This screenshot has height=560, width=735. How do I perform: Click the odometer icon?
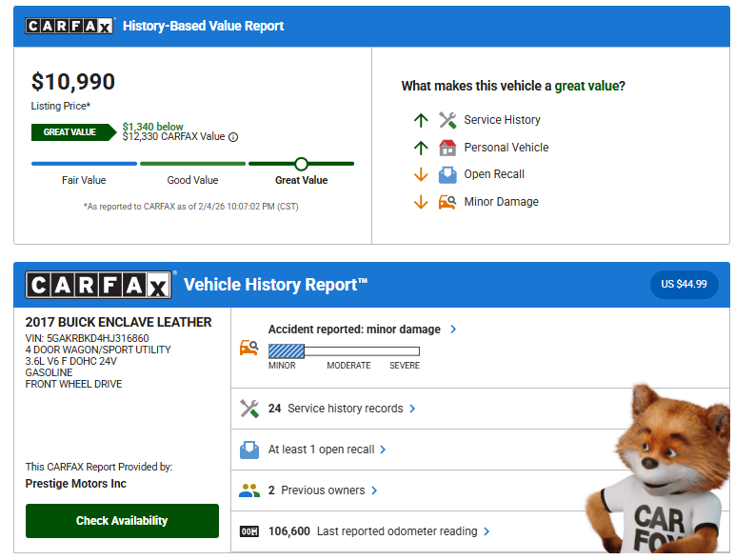[x=249, y=531]
